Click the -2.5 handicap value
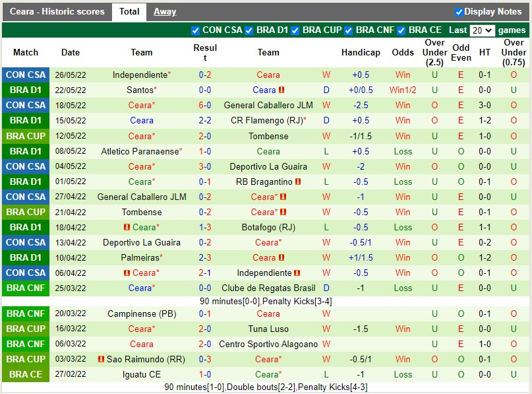This screenshot has width=532, height=394. tap(361, 106)
